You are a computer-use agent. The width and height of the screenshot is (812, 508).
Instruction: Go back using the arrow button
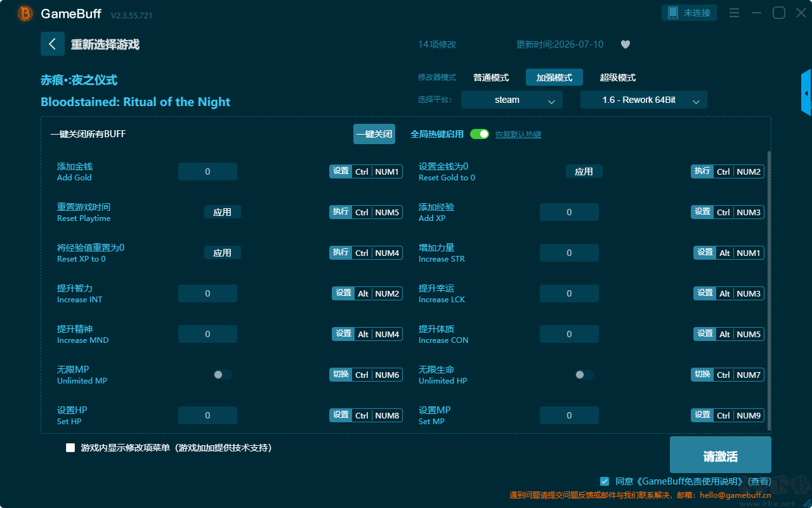pos(53,44)
